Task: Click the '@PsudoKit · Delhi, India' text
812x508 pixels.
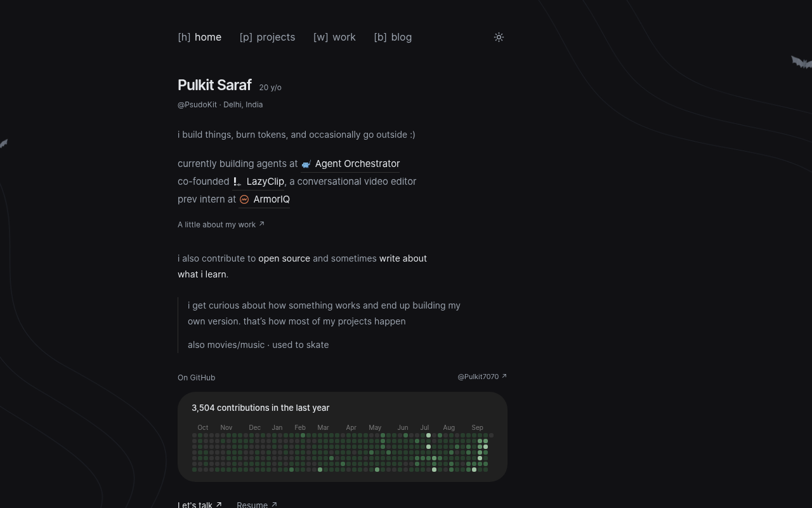Action: (x=220, y=105)
